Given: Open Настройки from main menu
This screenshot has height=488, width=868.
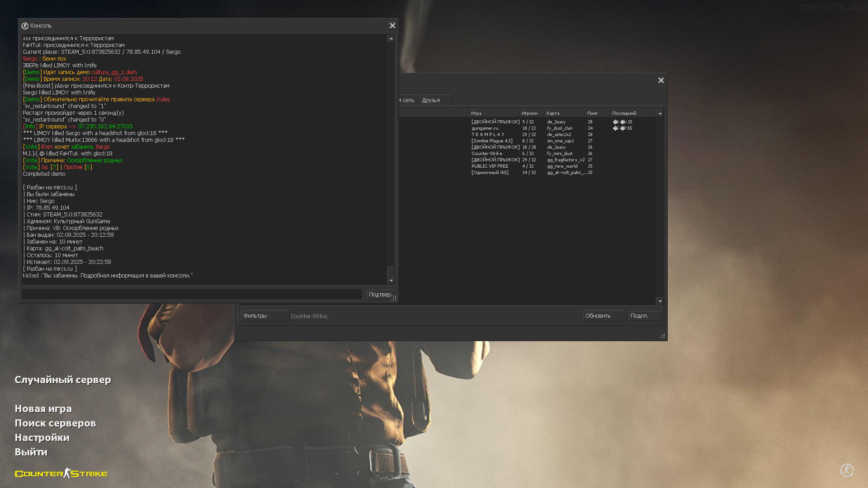Looking at the screenshot, I should (42, 438).
